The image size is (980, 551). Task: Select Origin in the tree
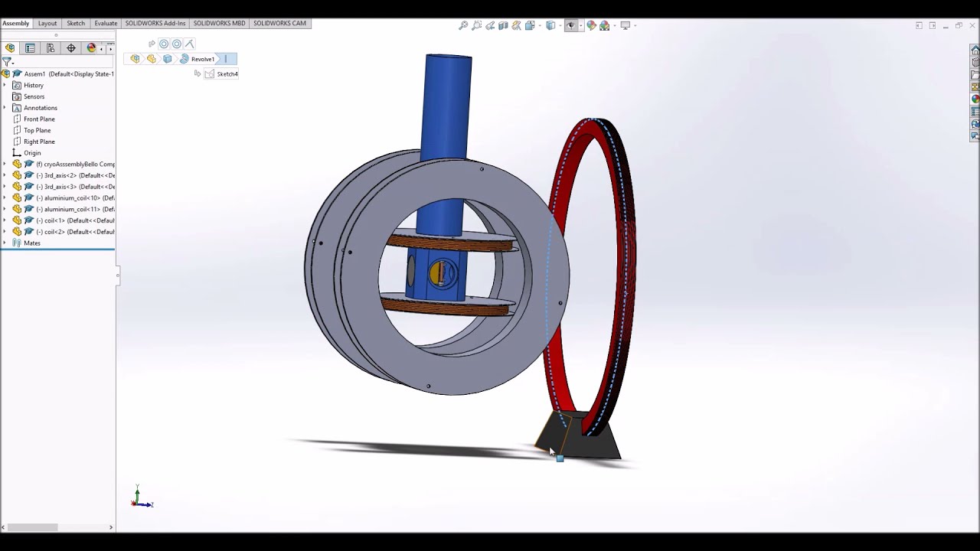tap(26, 153)
